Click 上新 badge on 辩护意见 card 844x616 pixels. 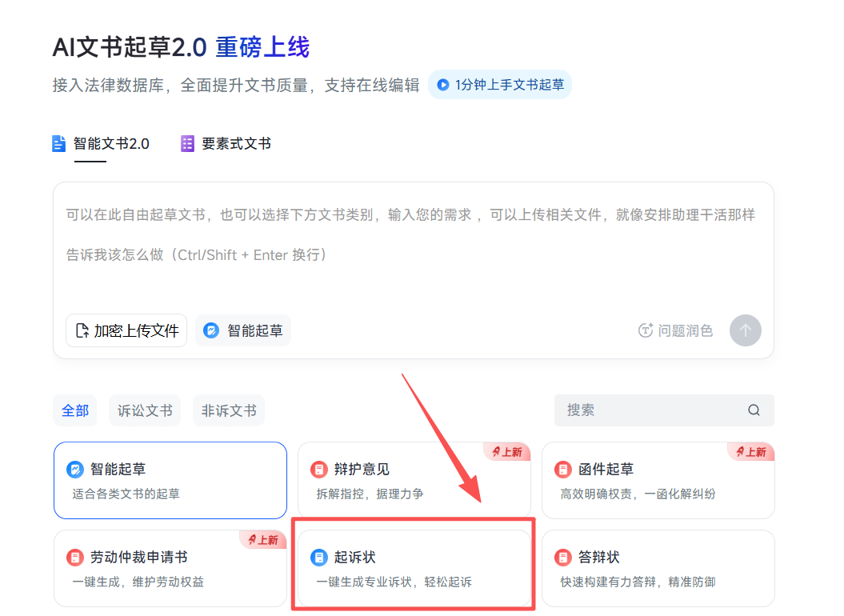pos(506,452)
